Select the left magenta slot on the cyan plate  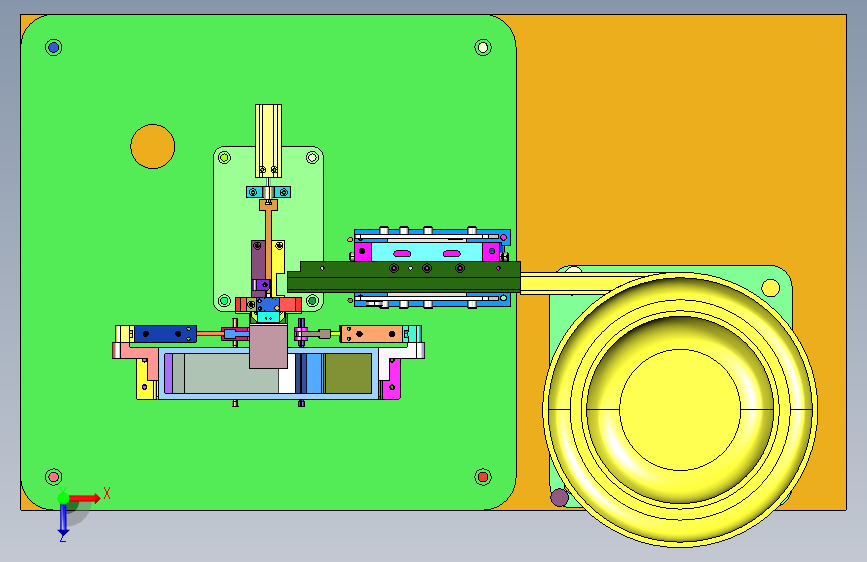pos(402,254)
